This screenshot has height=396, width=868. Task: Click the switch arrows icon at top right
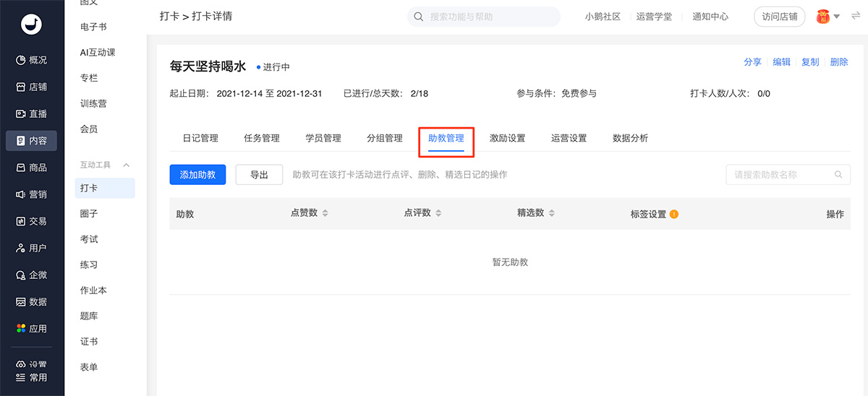[856, 17]
